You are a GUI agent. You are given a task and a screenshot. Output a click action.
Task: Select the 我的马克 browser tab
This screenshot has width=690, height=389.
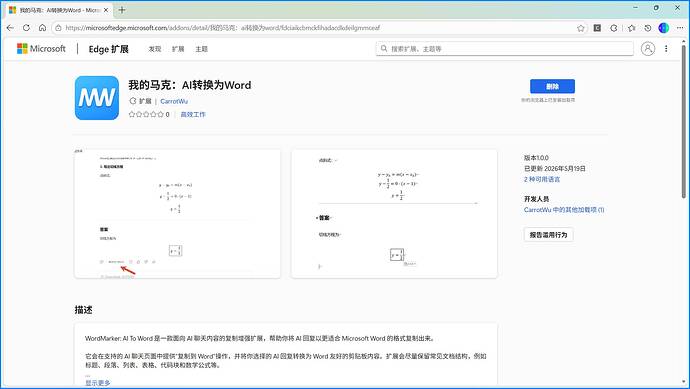(59, 10)
